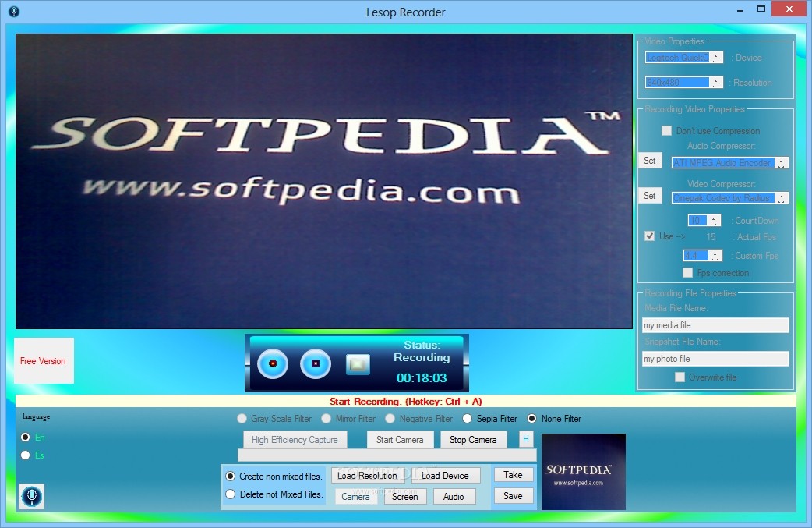Click the Save button

[x=514, y=496]
